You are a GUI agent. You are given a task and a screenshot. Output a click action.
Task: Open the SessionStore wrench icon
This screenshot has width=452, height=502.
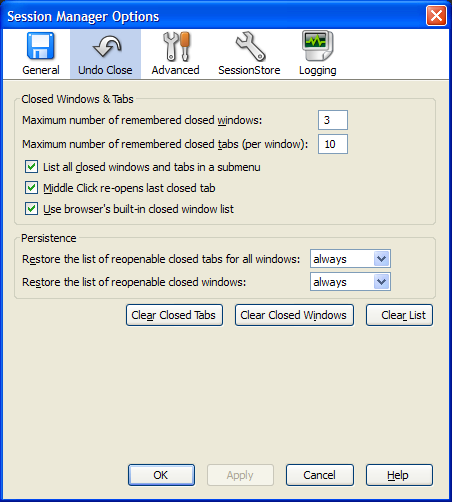point(250,46)
